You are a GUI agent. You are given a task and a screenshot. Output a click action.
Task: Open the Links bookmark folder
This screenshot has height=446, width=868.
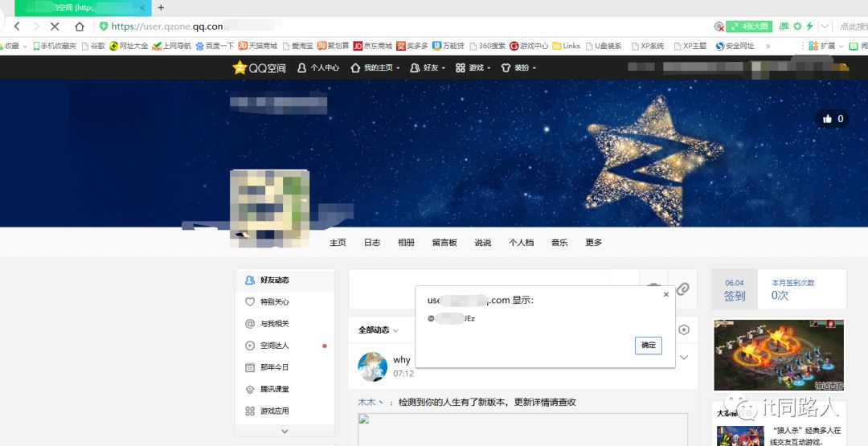coord(567,46)
